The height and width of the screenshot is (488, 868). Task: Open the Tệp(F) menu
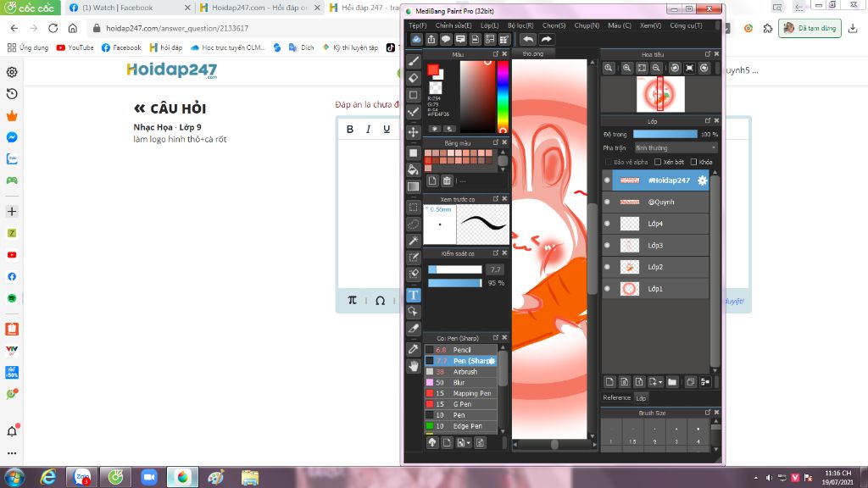click(x=417, y=25)
